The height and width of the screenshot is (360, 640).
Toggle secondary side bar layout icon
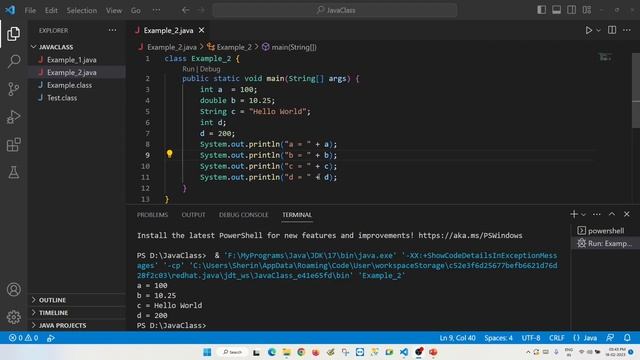coord(571,10)
